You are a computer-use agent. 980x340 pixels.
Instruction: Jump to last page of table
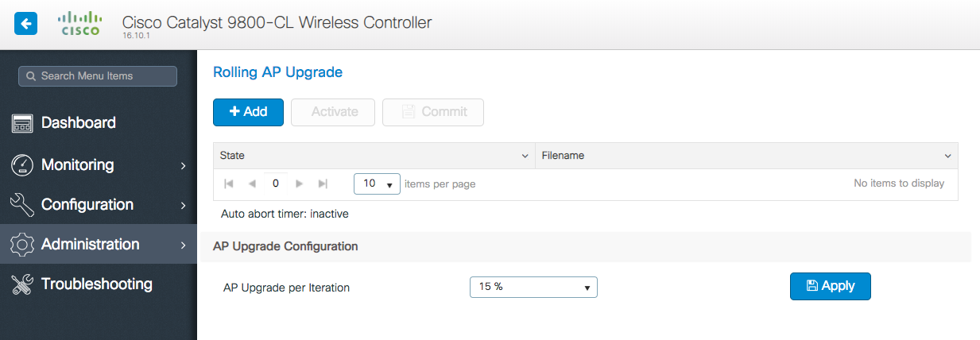[x=323, y=184]
